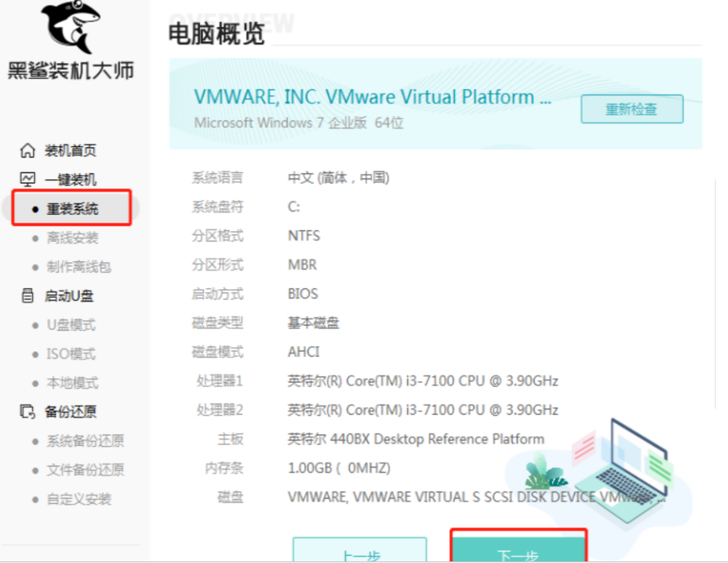Open the 启动U盘 section
The image size is (728, 563).
[69, 295]
